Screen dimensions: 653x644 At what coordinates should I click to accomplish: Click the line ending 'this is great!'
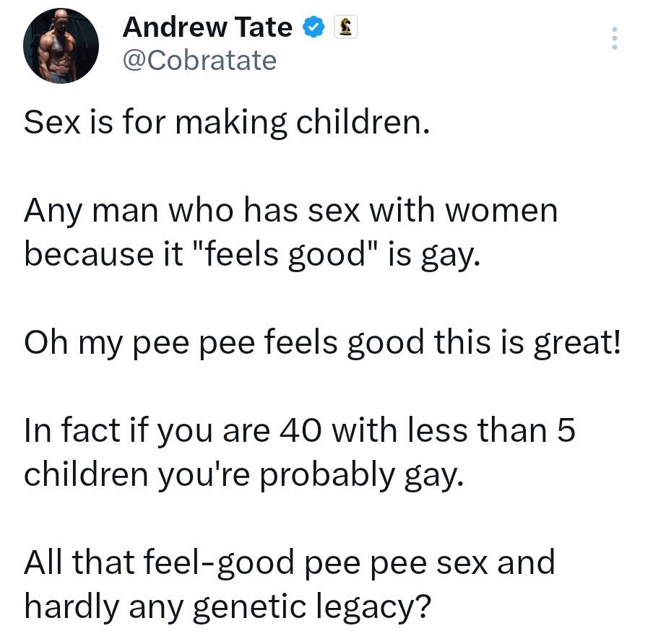pos(322,342)
